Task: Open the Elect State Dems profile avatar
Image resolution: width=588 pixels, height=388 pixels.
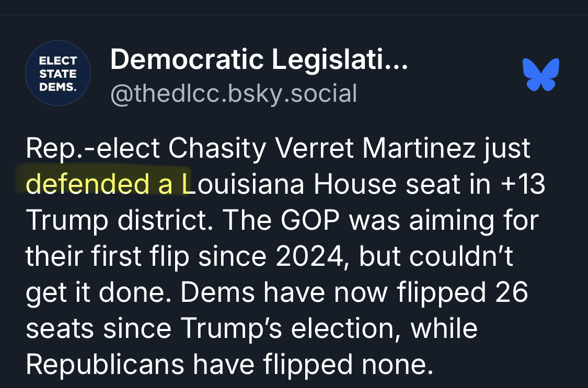Action: click(58, 74)
